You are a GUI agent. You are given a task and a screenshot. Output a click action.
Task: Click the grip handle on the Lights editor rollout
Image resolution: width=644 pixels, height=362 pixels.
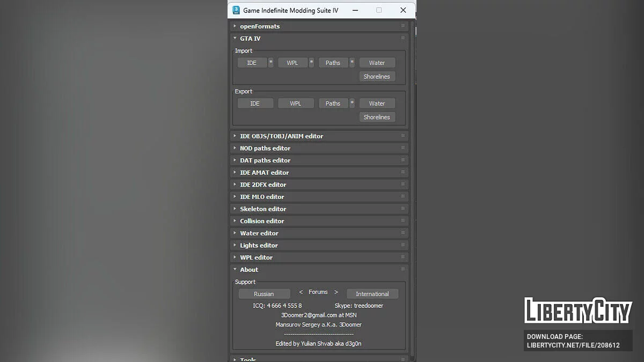click(403, 245)
